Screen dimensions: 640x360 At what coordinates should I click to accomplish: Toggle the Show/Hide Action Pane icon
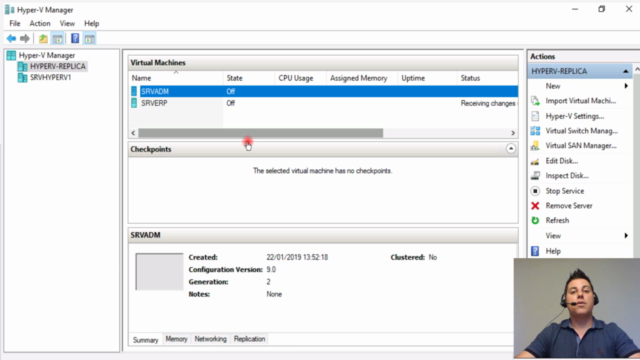coord(90,39)
